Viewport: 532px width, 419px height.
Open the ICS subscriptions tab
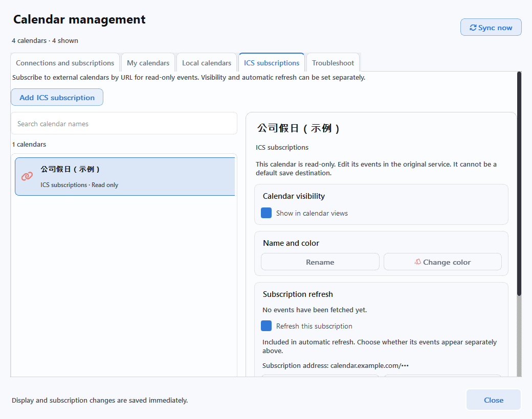click(x=272, y=63)
